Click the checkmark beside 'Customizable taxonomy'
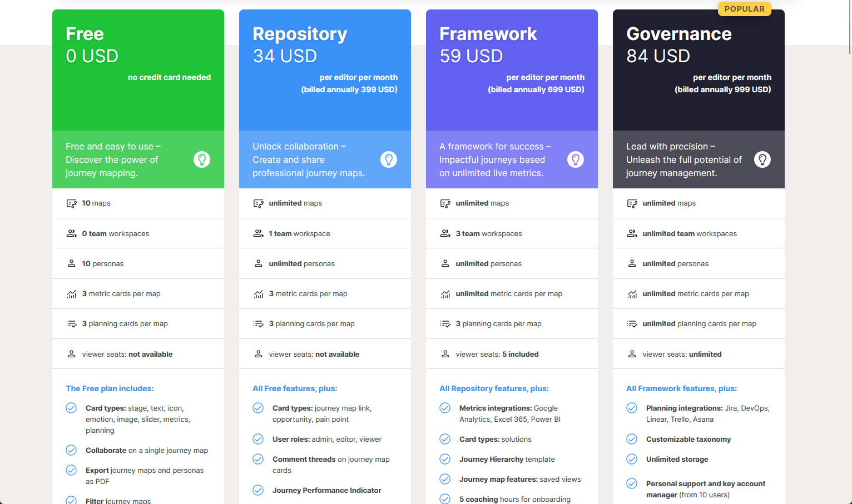Image resolution: width=852 pixels, height=504 pixels. click(x=632, y=439)
